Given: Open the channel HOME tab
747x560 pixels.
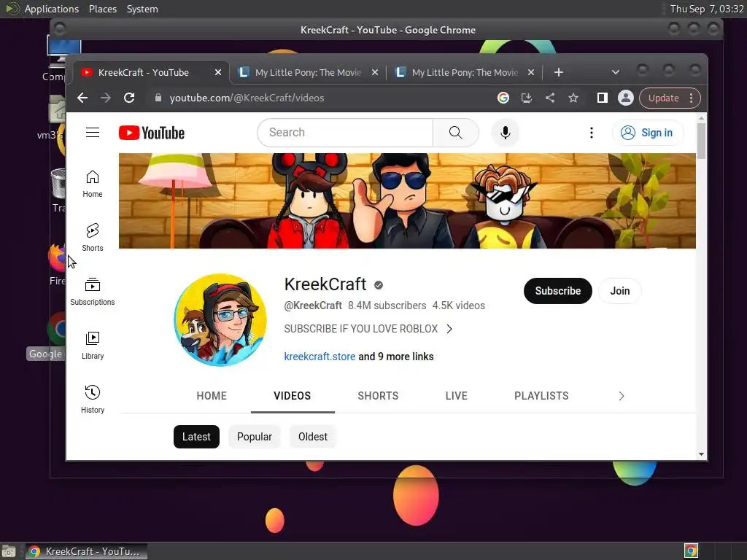Looking at the screenshot, I should (x=212, y=396).
